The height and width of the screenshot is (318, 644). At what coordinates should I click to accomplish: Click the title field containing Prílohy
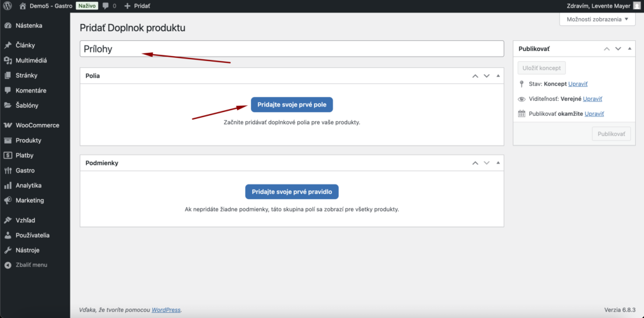pyautogui.click(x=292, y=48)
